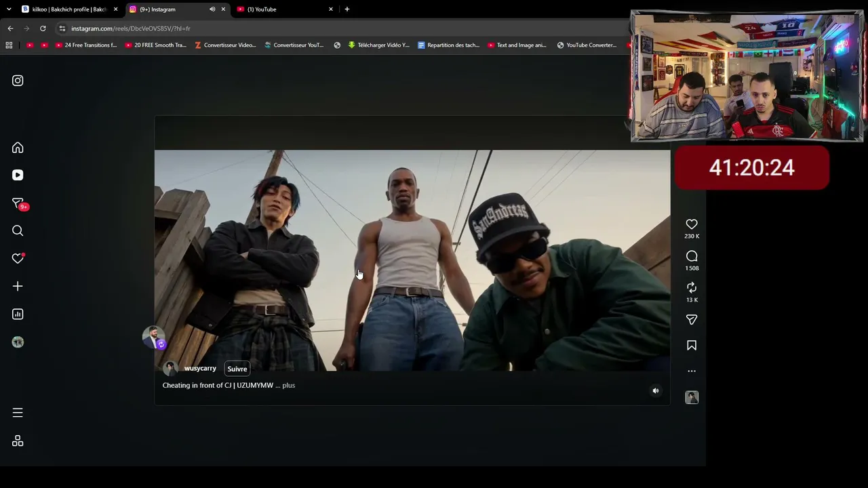Click the reel comment count 1 508
This screenshot has width=868, height=488.
692,268
